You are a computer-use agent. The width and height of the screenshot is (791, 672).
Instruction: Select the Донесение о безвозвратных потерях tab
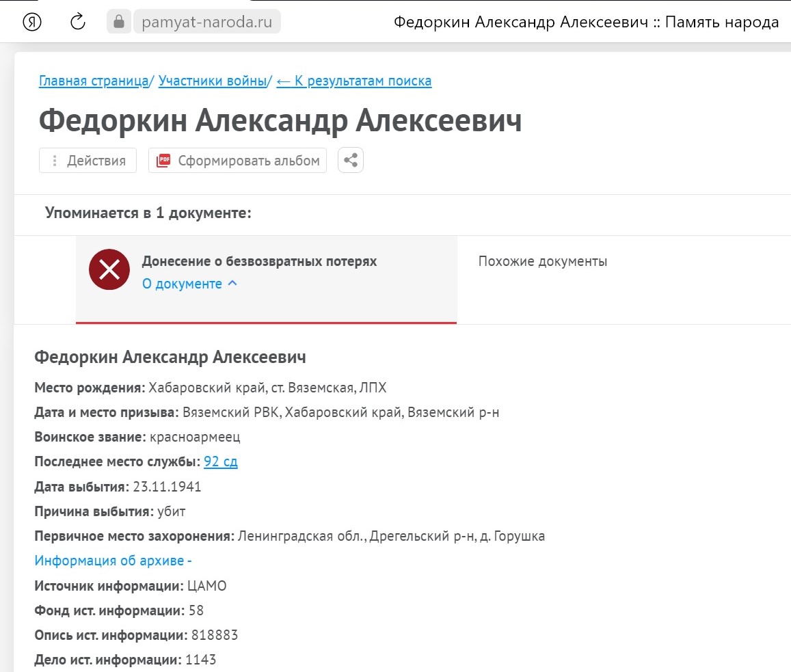tap(259, 261)
